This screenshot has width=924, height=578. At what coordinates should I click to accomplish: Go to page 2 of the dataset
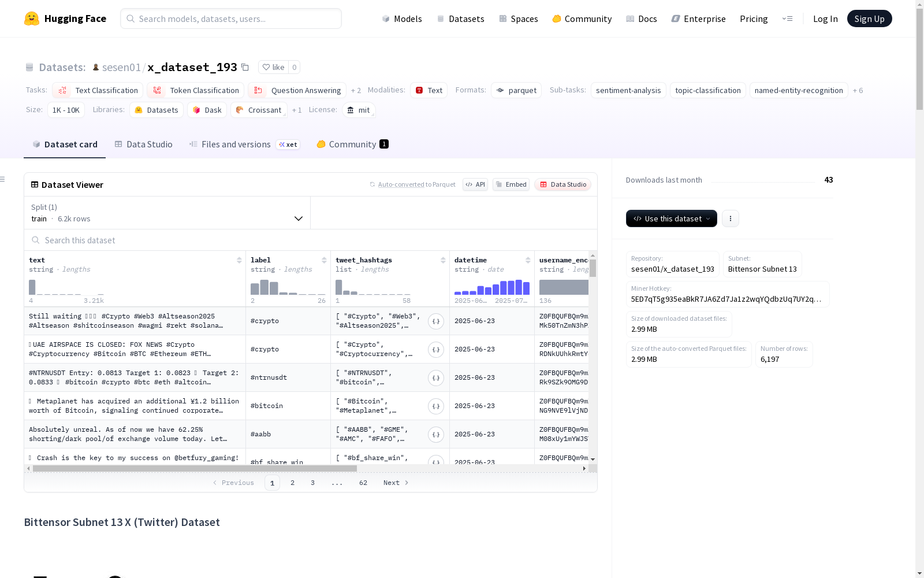(292, 483)
